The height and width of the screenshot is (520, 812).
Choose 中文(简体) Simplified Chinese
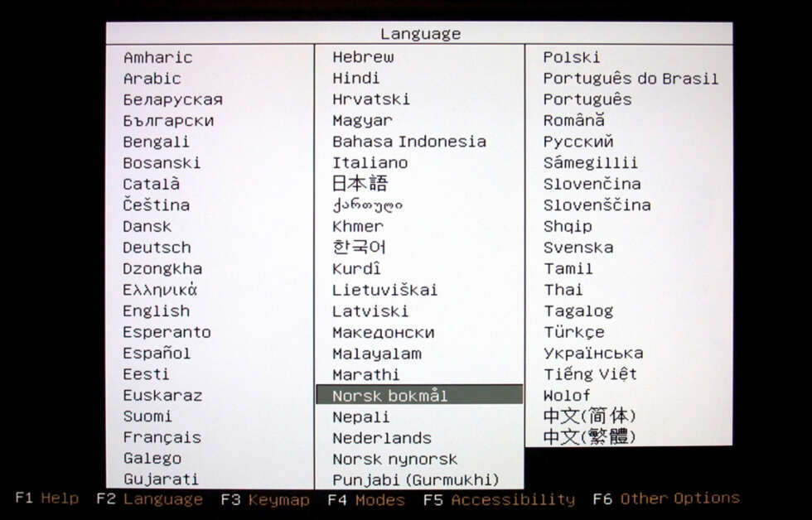click(x=589, y=416)
